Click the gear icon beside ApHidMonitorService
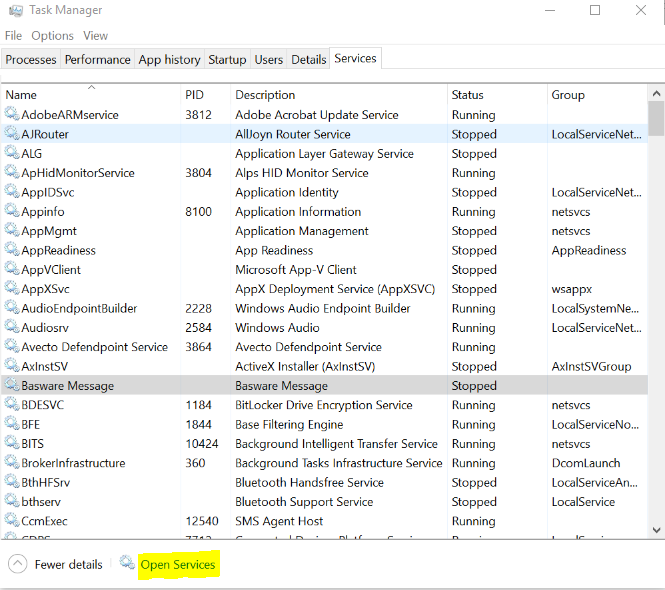This screenshot has width=665, height=590. [12, 172]
